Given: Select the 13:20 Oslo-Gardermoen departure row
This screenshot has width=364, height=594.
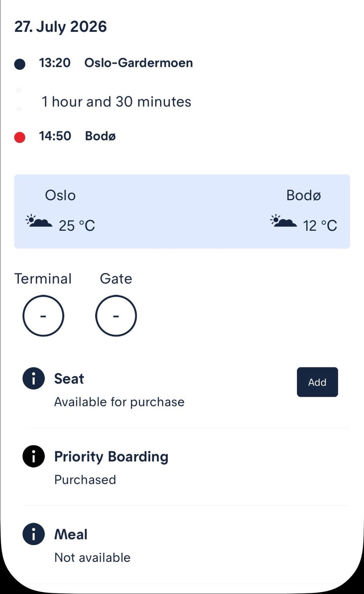Looking at the screenshot, I should [x=104, y=63].
